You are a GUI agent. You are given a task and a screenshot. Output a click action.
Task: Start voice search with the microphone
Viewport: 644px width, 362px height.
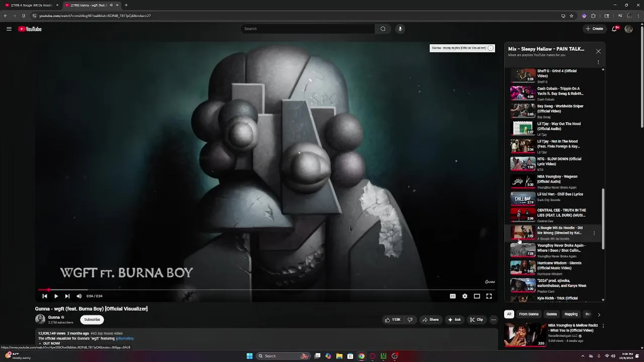(400, 29)
